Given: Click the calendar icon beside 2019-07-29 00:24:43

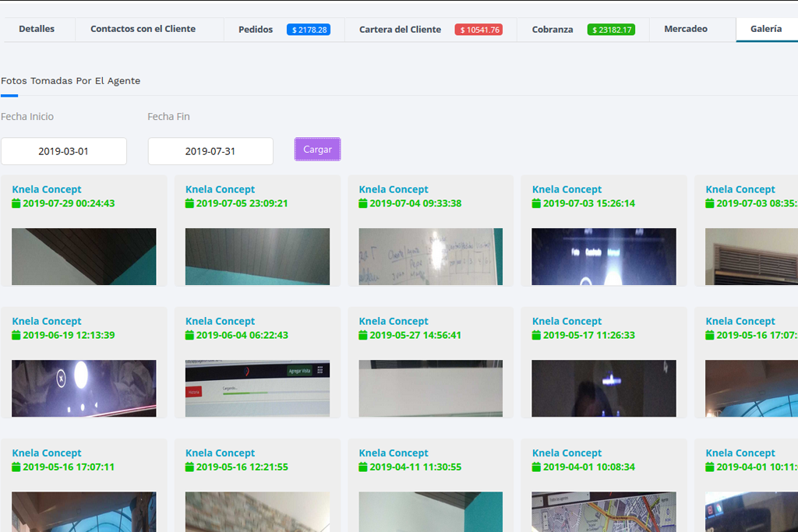Looking at the screenshot, I should click(x=16, y=203).
